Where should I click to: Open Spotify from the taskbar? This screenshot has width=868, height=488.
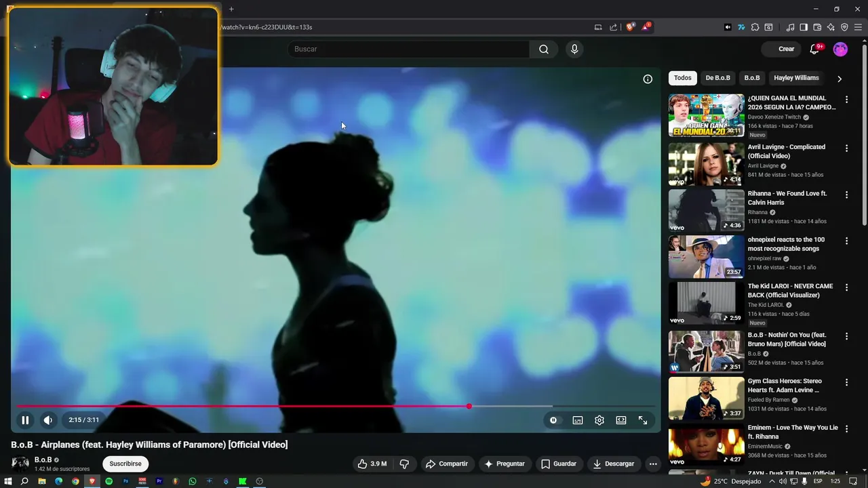[108, 481]
